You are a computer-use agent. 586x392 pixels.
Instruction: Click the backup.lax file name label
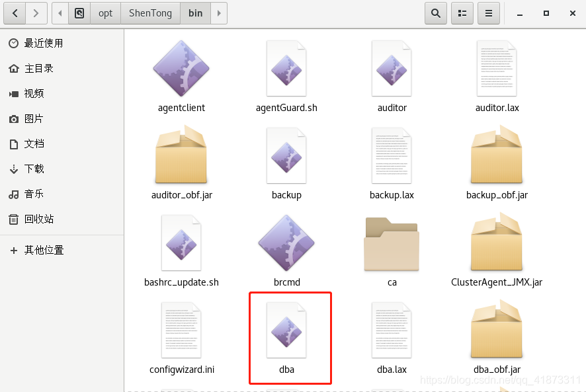(392, 195)
